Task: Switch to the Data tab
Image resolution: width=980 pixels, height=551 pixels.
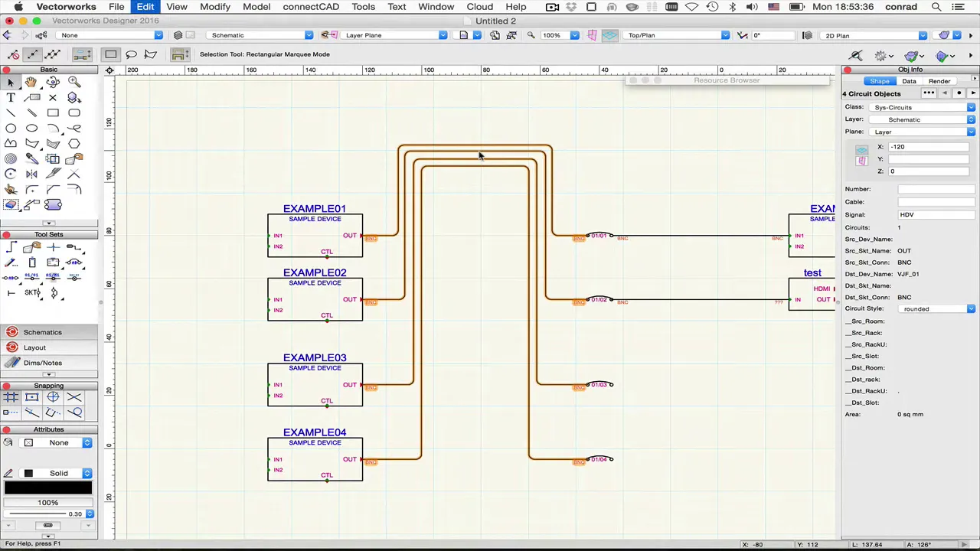Action: pyautogui.click(x=909, y=81)
